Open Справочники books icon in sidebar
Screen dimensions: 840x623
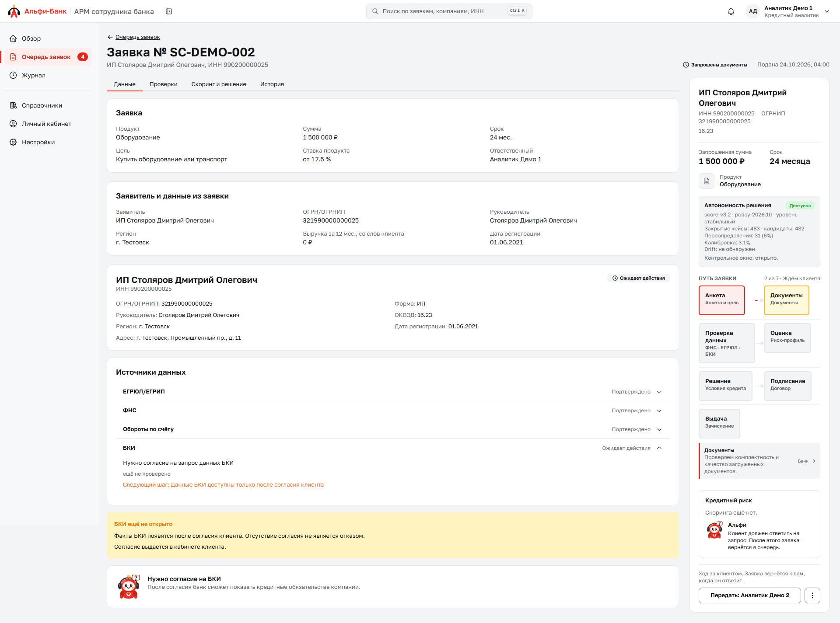coord(14,105)
